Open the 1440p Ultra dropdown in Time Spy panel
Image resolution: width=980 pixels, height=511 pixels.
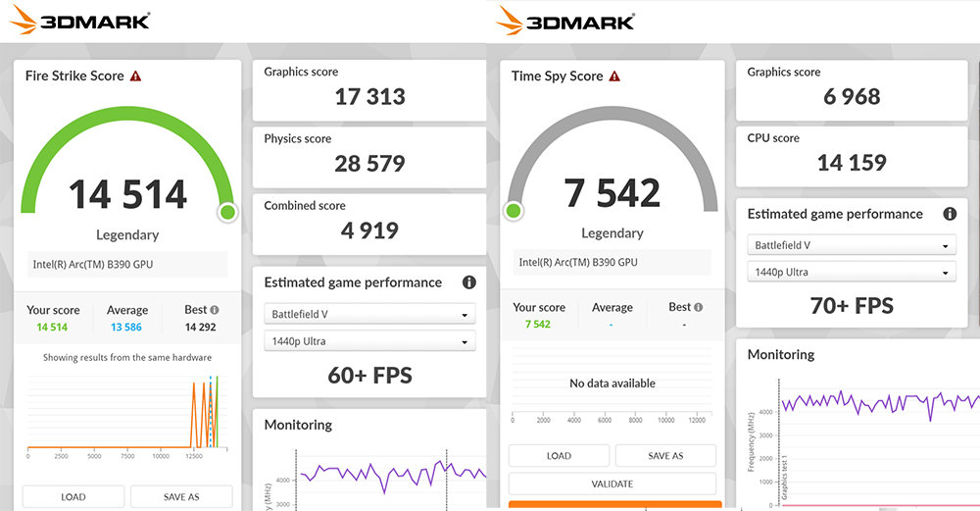(x=851, y=273)
